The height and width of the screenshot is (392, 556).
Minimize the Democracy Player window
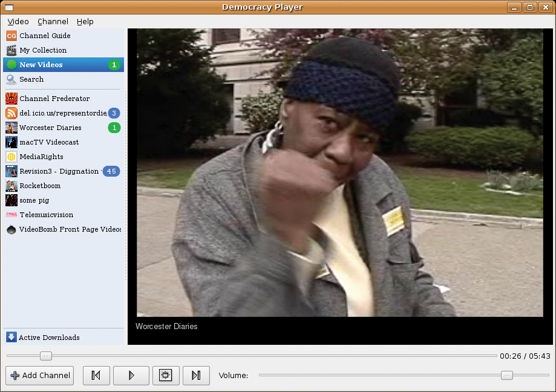tap(514, 7)
